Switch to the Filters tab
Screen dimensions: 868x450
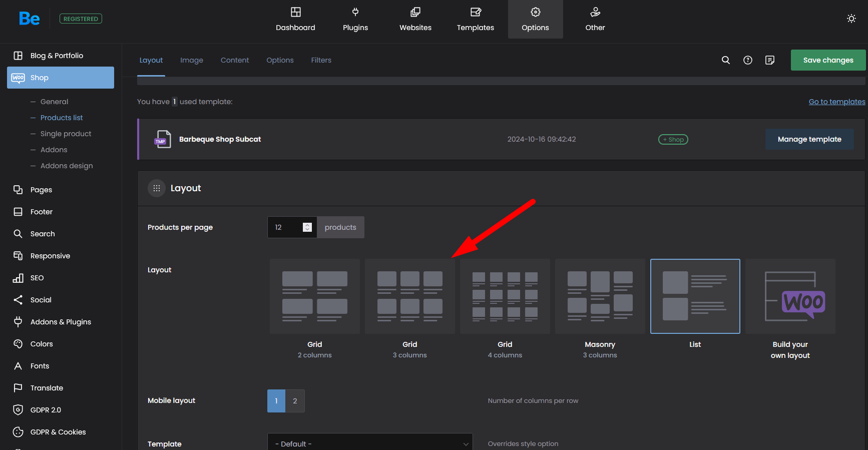321,60
